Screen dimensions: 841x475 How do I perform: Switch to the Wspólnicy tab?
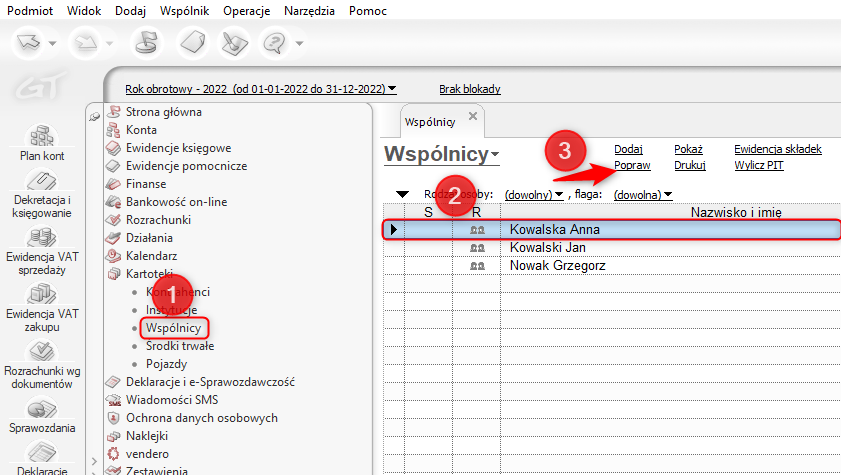[430, 122]
